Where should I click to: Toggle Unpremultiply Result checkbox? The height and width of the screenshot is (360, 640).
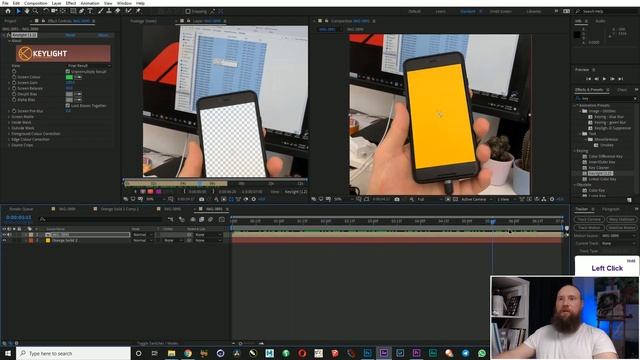68,71
